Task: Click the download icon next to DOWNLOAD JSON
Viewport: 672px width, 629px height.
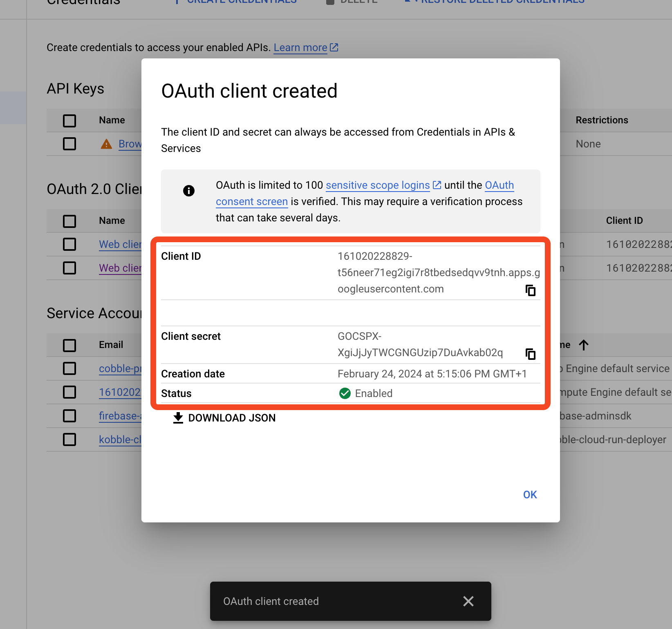Action: point(178,417)
